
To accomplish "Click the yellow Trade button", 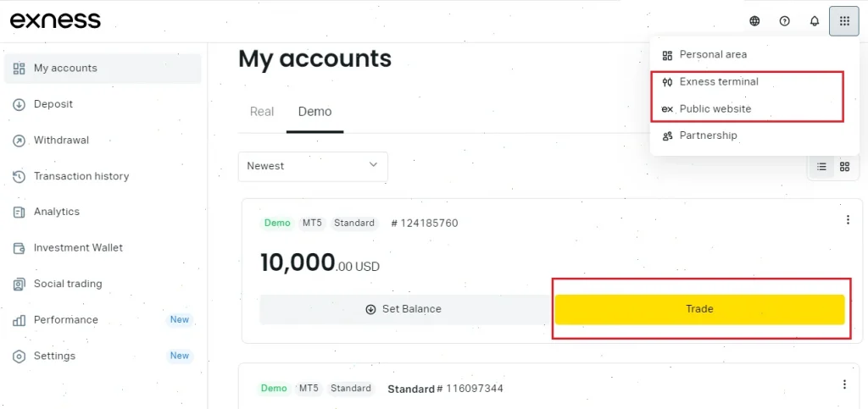I will click(699, 309).
